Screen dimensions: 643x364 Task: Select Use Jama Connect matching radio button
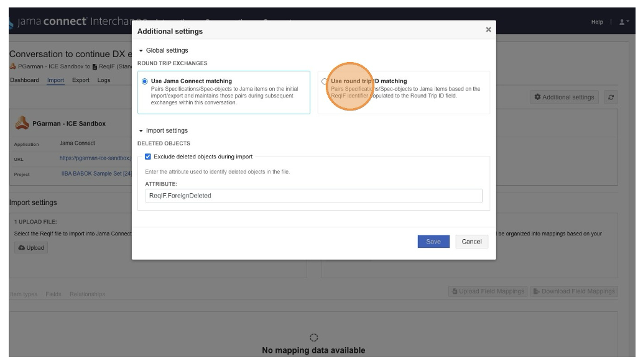pyautogui.click(x=145, y=81)
